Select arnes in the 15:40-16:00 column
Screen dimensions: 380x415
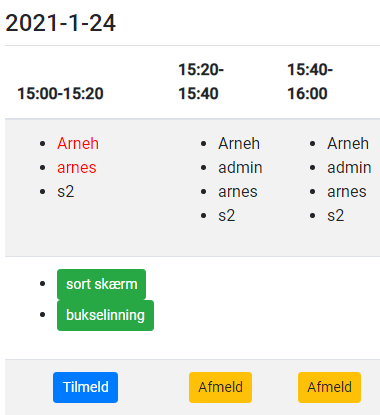point(347,192)
